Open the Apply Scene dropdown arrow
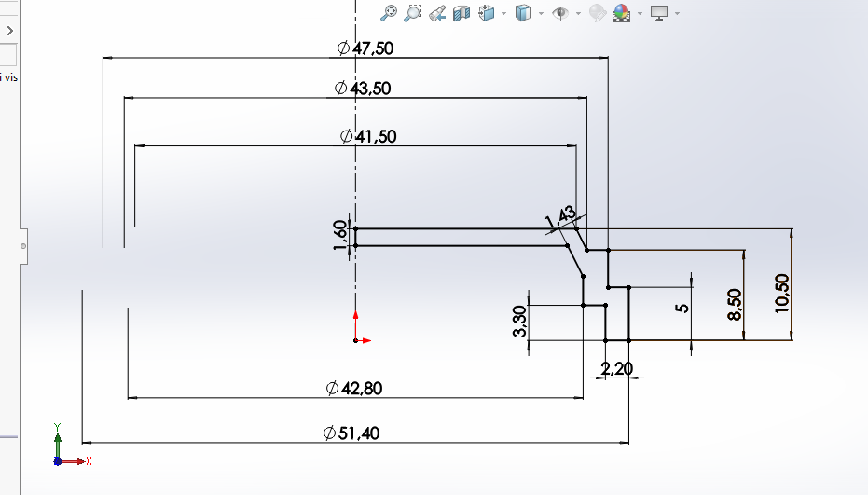The width and height of the screenshot is (868, 495). click(x=640, y=13)
